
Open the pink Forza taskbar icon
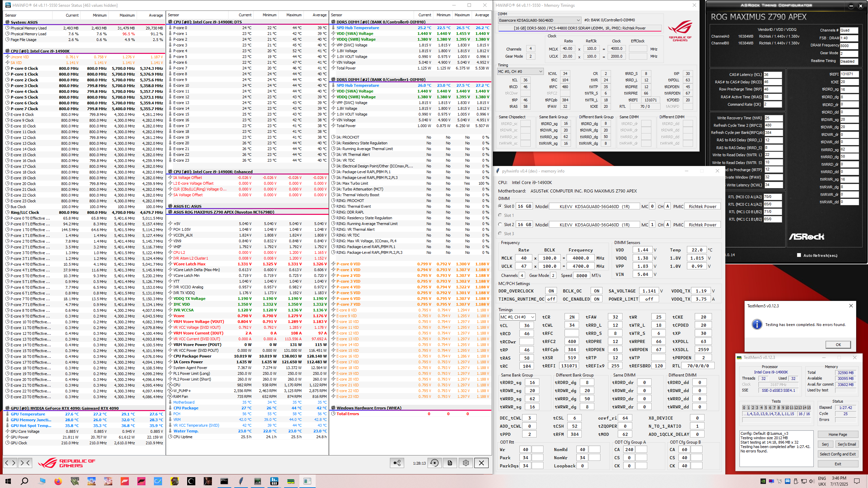point(141,481)
